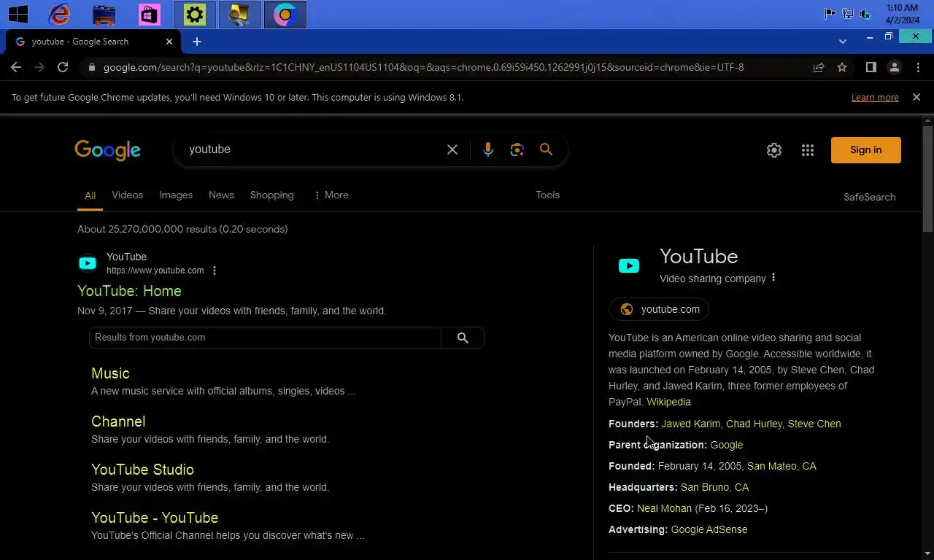Start search by voice
The image size is (934, 560).
(x=488, y=149)
